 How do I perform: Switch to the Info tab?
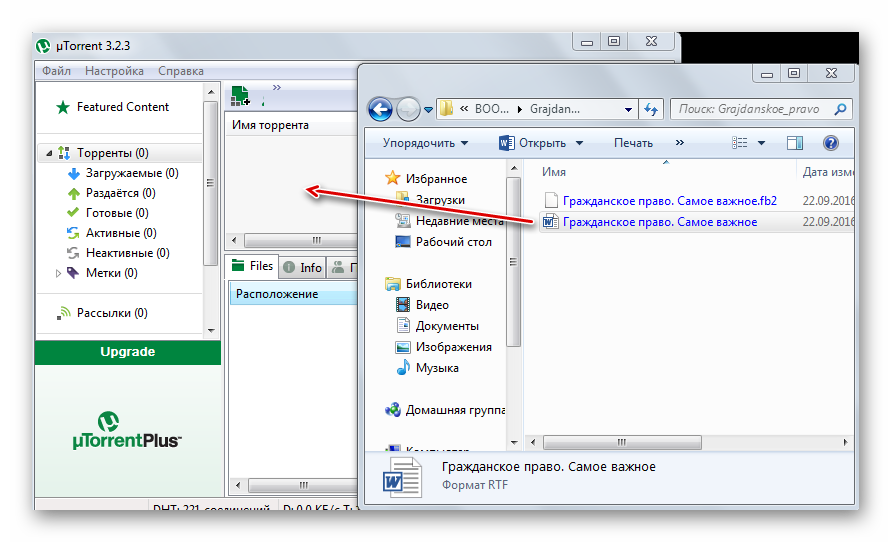pyautogui.click(x=303, y=267)
